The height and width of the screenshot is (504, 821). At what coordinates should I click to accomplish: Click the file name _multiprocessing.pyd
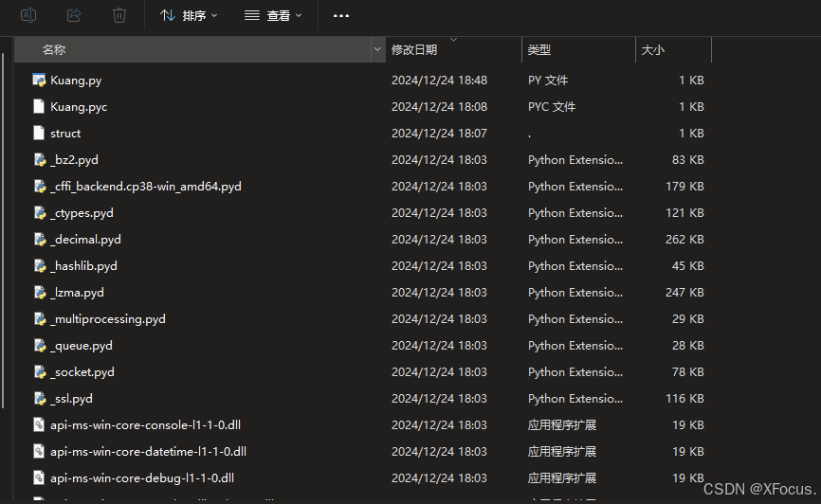[x=108, y=319]
